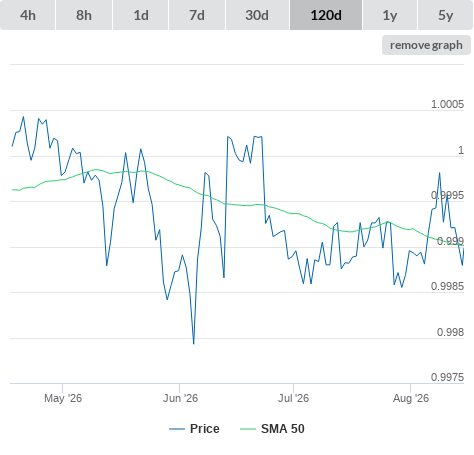Viewport: 474px width, 455px height.
Task: Click the Jul '26 axis tick label
Action: pos(294,398)
